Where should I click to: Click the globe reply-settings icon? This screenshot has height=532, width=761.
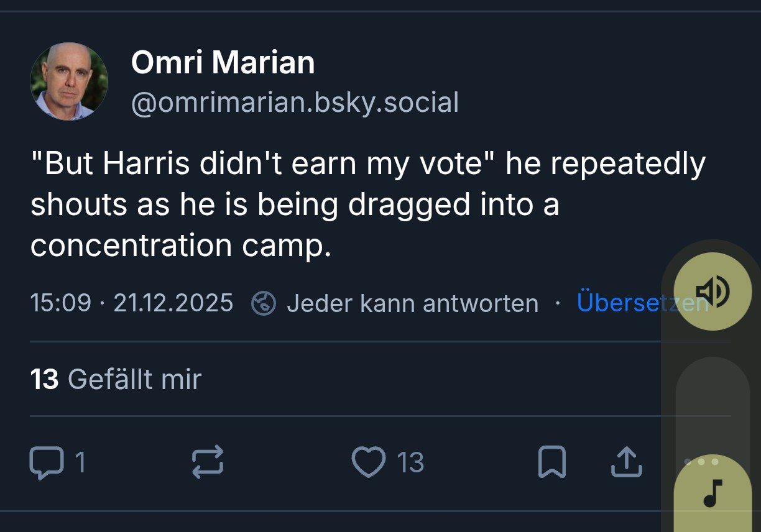[263, 303]
